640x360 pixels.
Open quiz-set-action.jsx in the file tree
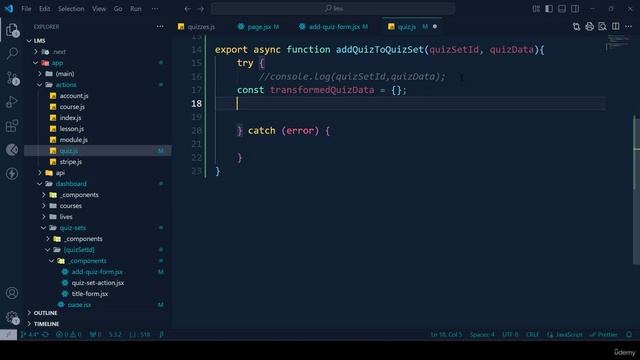[x=98, y=282]
